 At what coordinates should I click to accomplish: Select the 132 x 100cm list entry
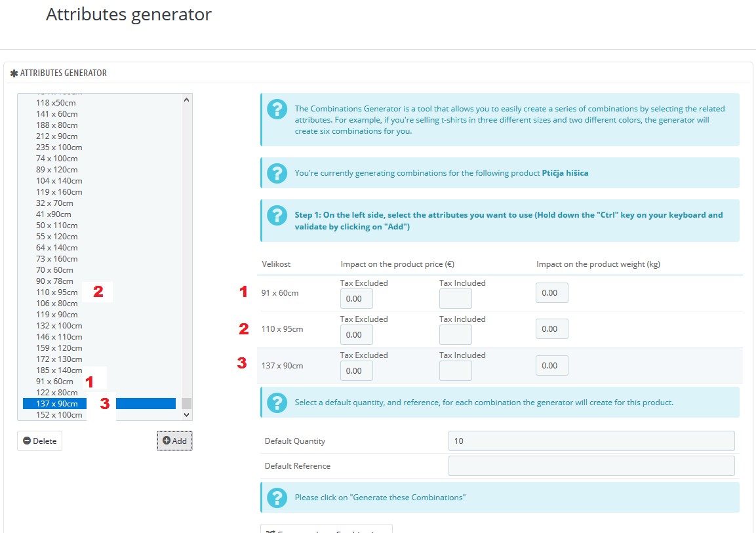(x=59, y=325)
